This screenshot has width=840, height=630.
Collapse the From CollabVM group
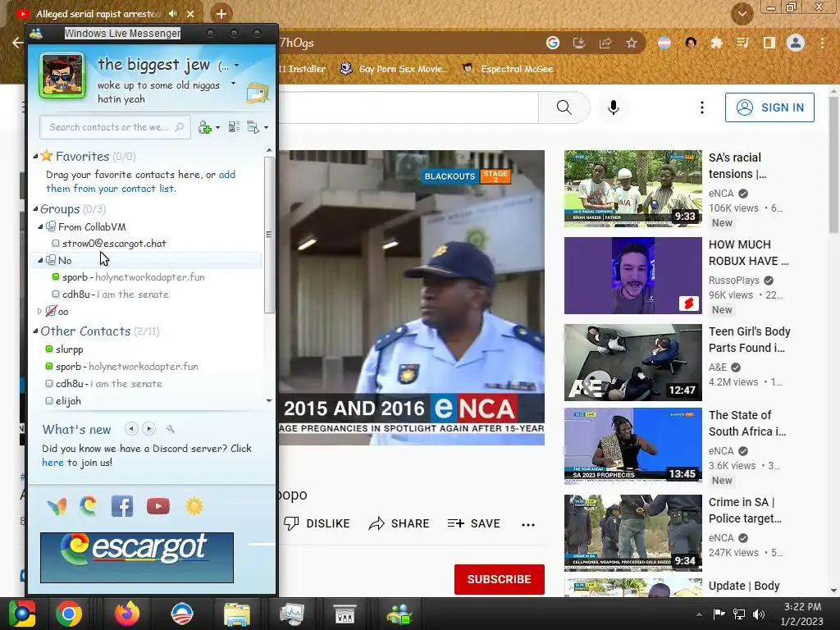(x=40, y=227)
